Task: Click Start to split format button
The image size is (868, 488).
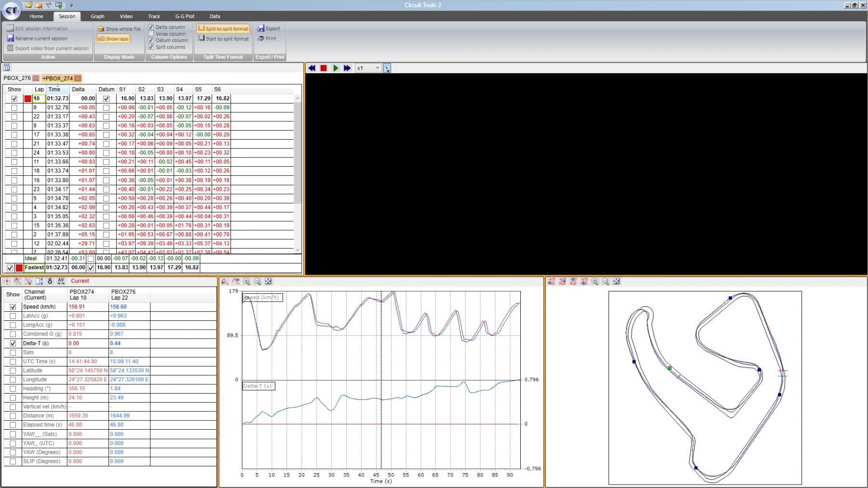Action: click(223, 39)
